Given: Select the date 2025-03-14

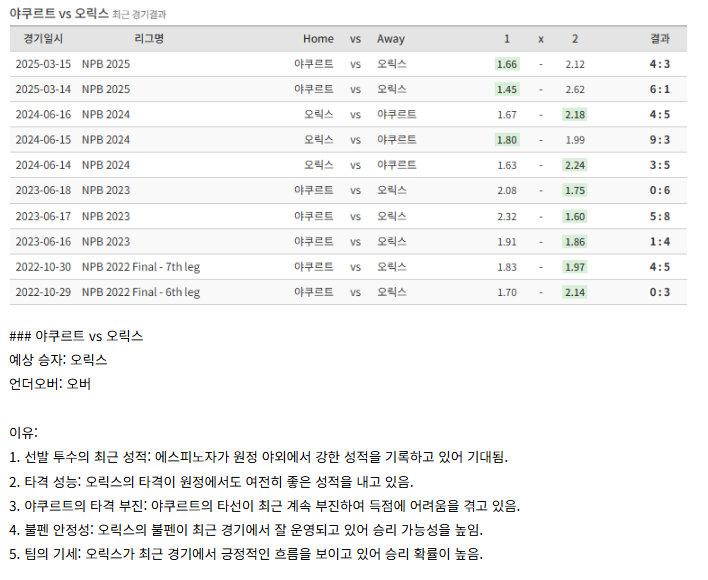Looking at the screenshot, I should click(43, 89).
